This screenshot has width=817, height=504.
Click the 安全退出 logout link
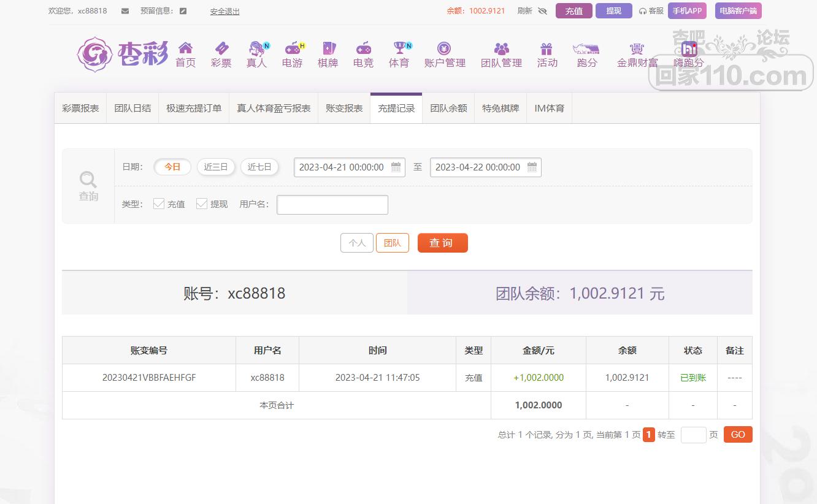224,12
